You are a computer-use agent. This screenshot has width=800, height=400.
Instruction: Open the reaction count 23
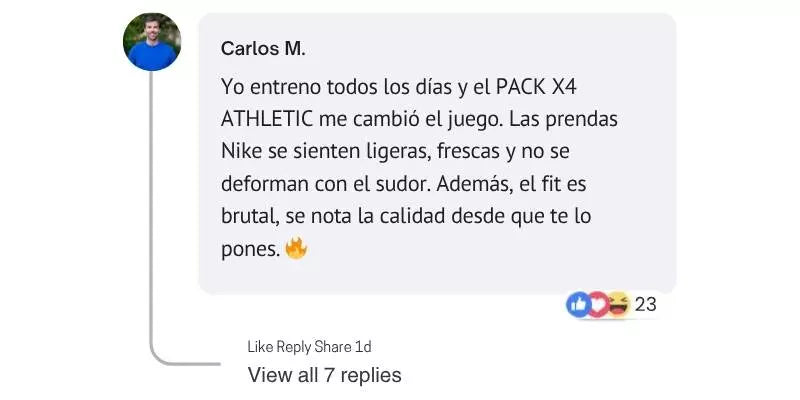click(x=645, y=305)
